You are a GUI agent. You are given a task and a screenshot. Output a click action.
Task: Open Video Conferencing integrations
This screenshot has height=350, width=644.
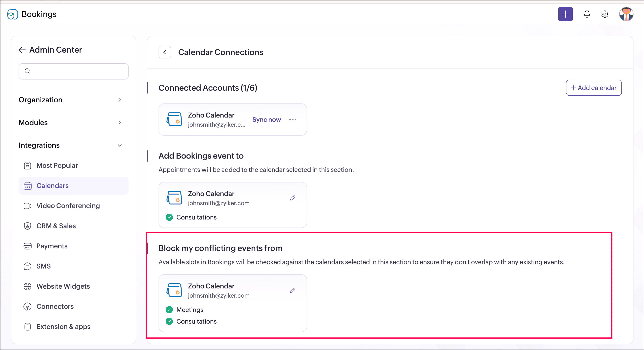74,206
